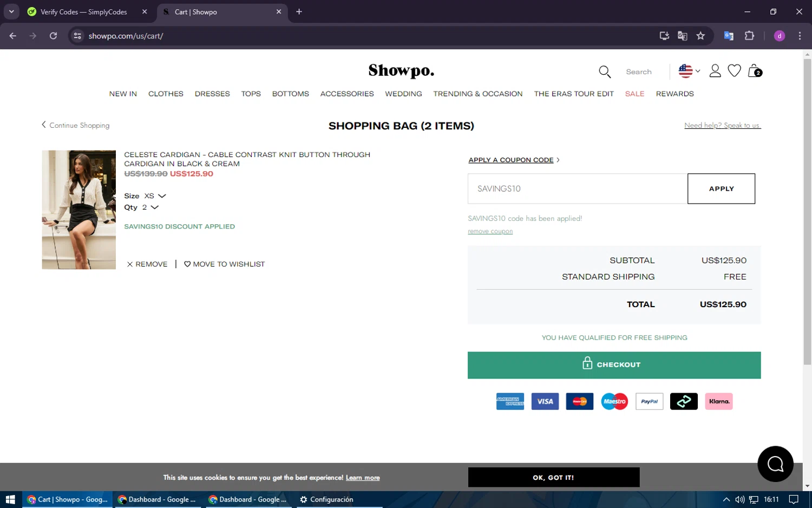This screenshot has height=508, width=812.
Task: Open the country flag selector
Action: pyautogui.click(x=689, y=71)
